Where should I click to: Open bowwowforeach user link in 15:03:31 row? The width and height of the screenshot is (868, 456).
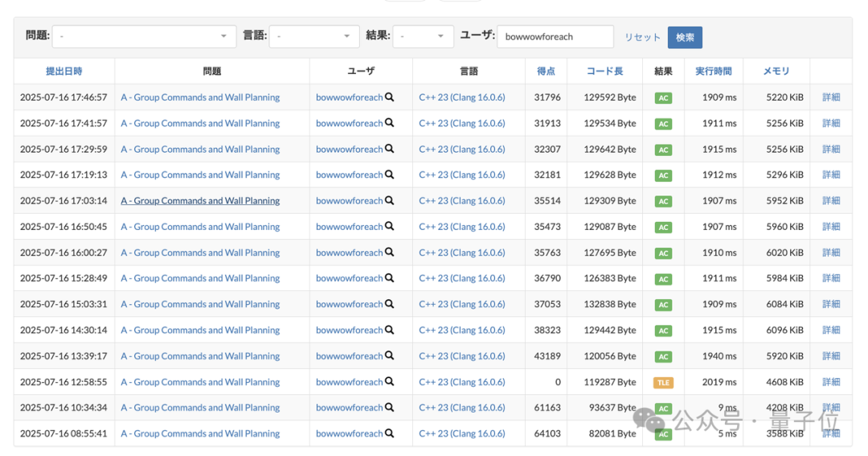coord(350,304)
